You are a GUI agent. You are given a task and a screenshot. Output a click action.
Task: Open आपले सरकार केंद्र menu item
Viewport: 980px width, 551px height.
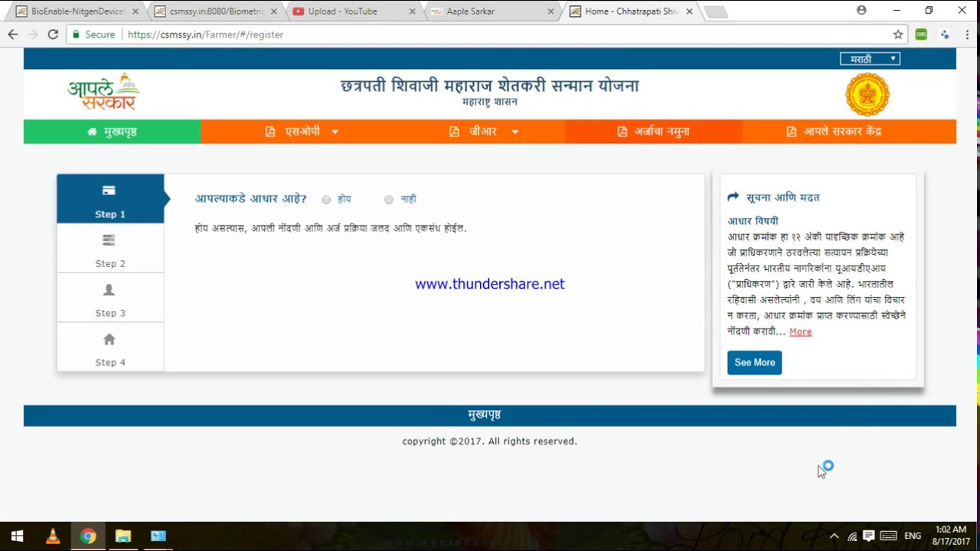834,132
